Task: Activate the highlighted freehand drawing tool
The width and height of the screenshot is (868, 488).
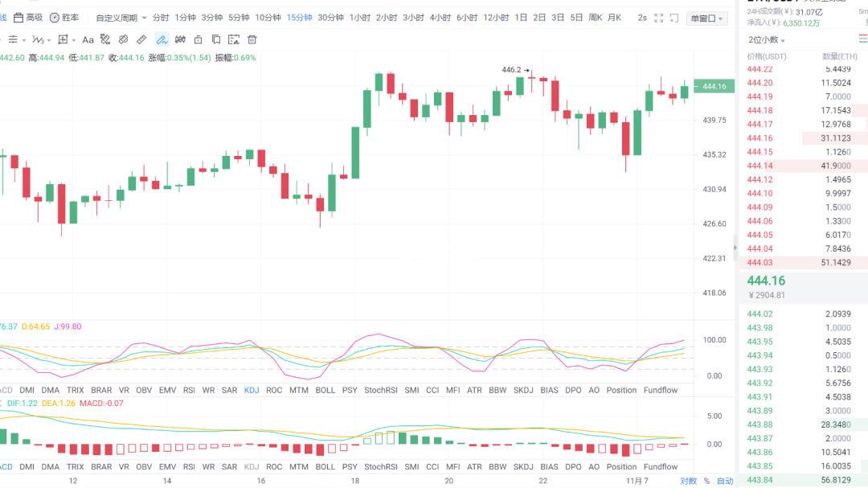Action: click(162, 39)
